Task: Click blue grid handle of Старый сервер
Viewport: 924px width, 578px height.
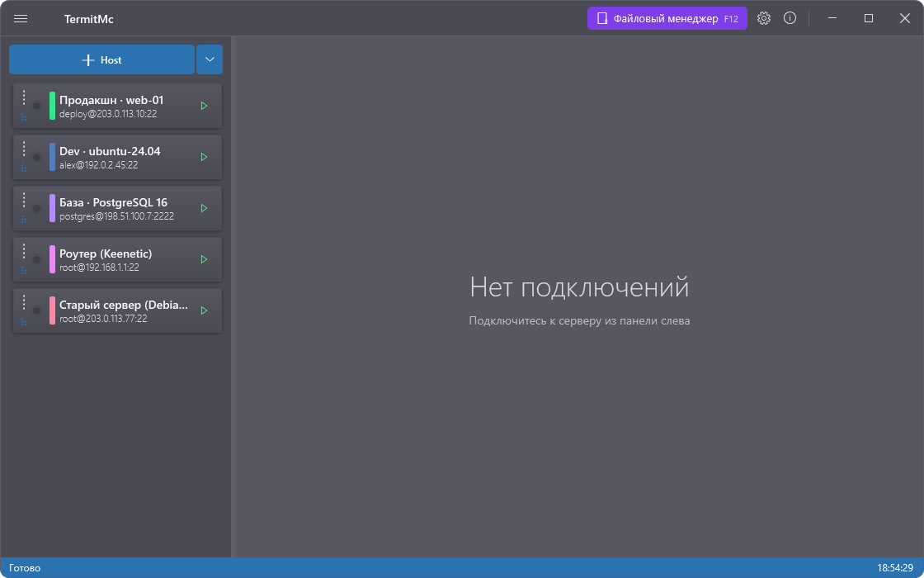Action: [24, 322]
